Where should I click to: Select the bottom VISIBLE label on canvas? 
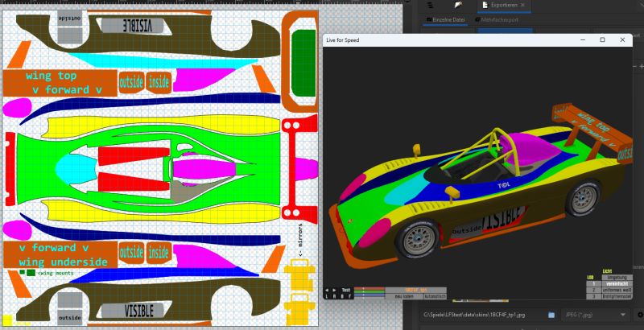point(138,311)
